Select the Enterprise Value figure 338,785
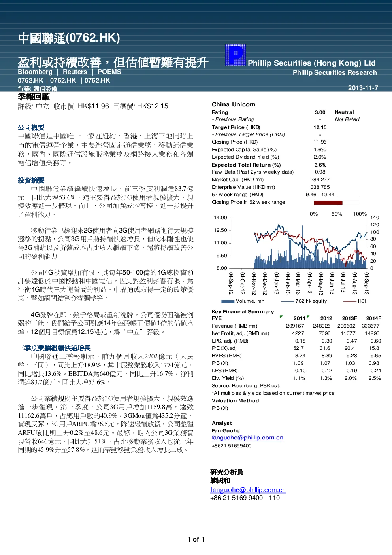Viewport: 392px width, 555px height. [320, 187]
